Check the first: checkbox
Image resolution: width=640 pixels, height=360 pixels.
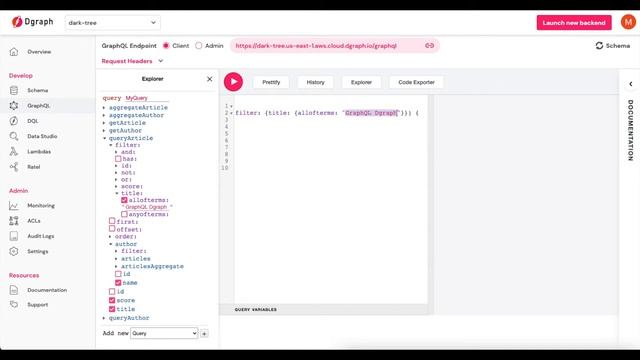[x=112, y=221]
